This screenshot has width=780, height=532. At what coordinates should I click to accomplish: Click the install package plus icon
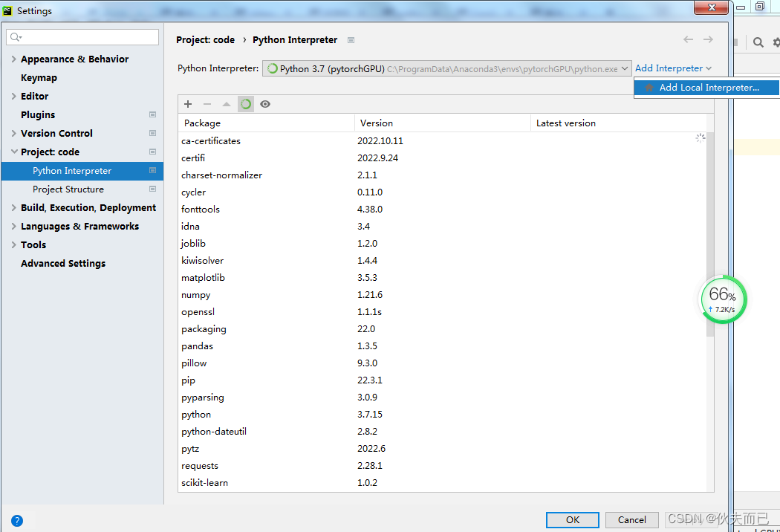point(187,104)
